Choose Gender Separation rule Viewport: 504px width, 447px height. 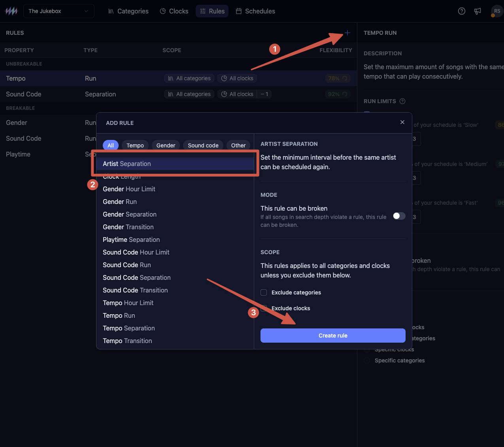[175, 214]
